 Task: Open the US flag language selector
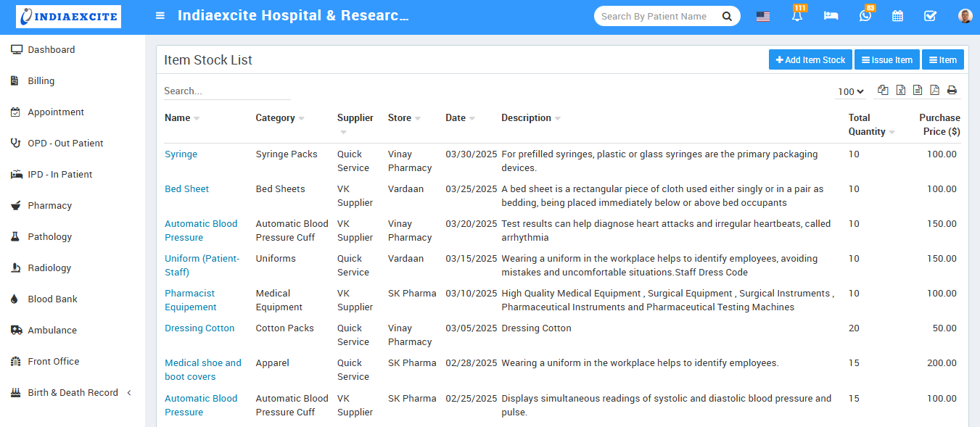(763, 16)
